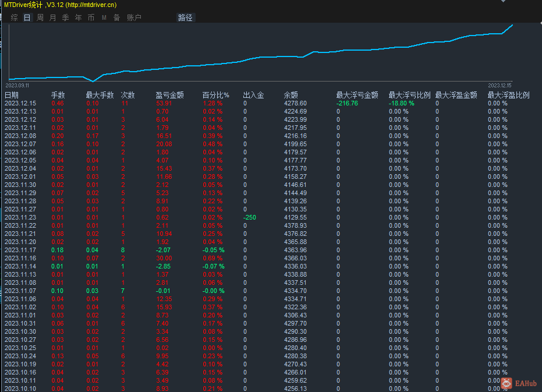This screenshot has width=542, height=392.
Task: Sort by 盈亏金额 column header
Action: [x=169, y=95]
